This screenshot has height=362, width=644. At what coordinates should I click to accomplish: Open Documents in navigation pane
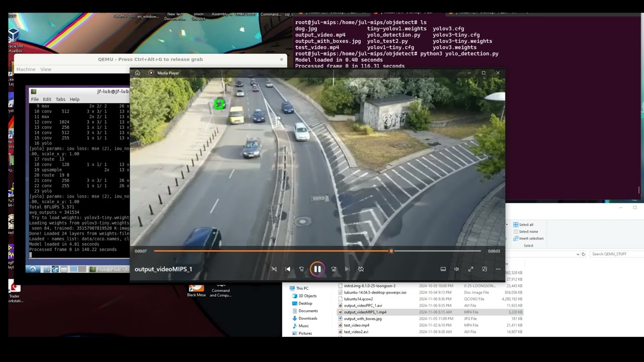(305, 311)
